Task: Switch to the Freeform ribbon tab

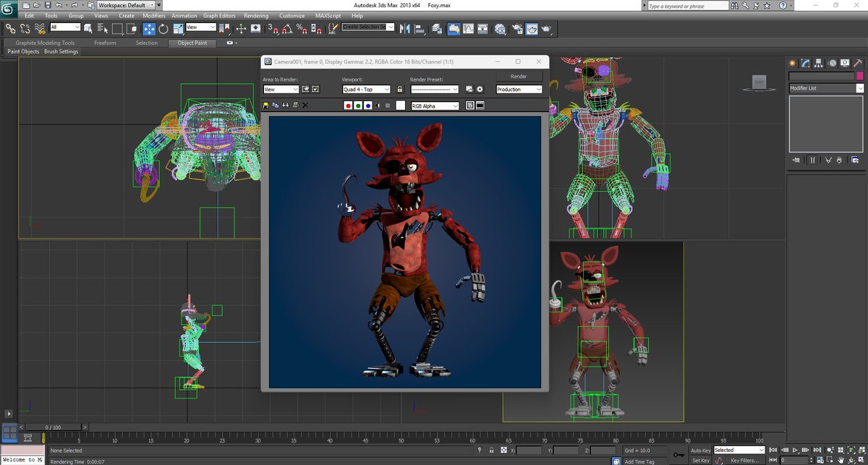Action: pyautogui.click(x=105, y=43)
